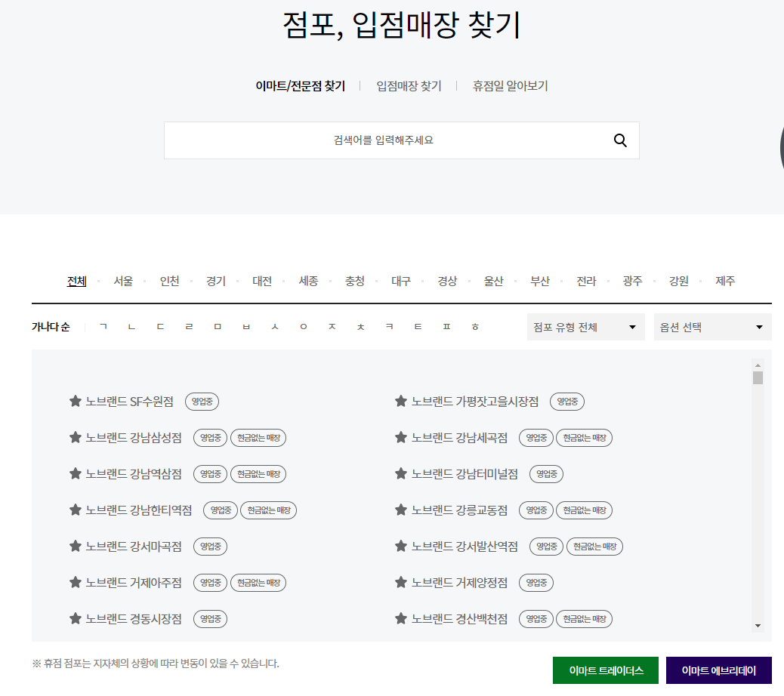Filter stores by consonant ㄷ

pos(160,327)
